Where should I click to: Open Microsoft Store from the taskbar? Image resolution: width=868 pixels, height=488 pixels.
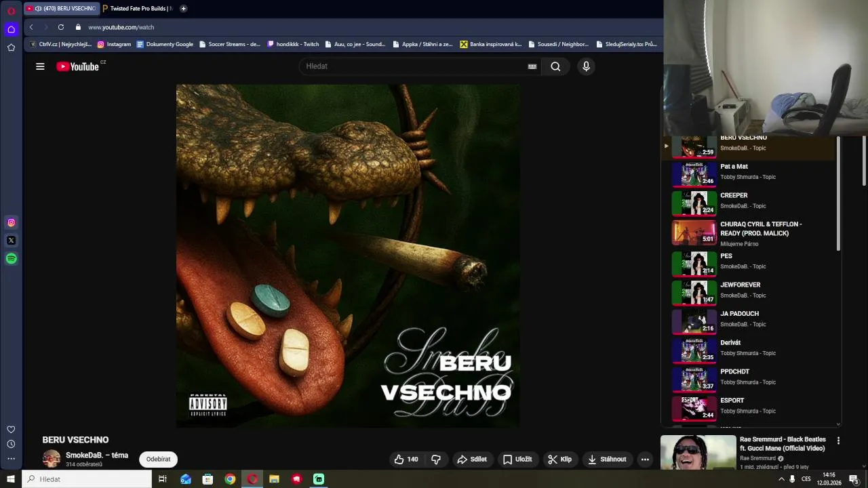click(208, 479)
